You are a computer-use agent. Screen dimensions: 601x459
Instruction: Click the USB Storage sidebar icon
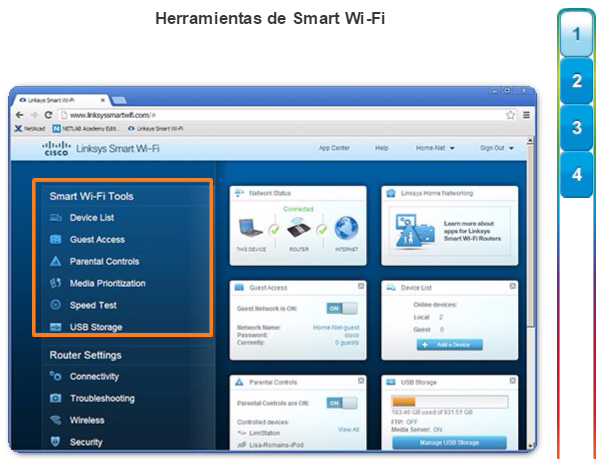coord(56,327)
